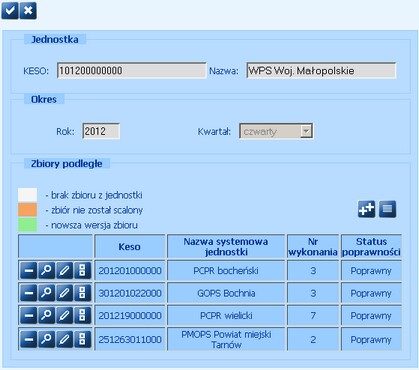Add subordinate sets with double-plus icon
This screenshot has width=419, height=370.
[367, 209]
